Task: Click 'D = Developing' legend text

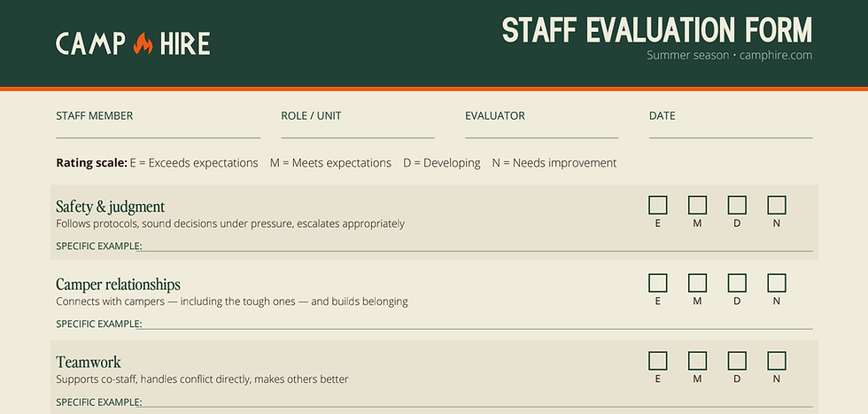Action: click(442, 163)
